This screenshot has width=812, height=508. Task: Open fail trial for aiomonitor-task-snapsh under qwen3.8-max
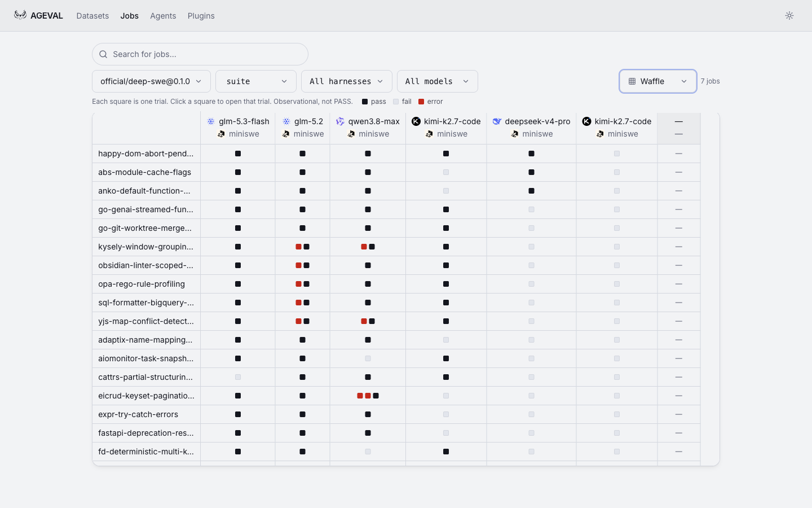(x=368, y=358)
